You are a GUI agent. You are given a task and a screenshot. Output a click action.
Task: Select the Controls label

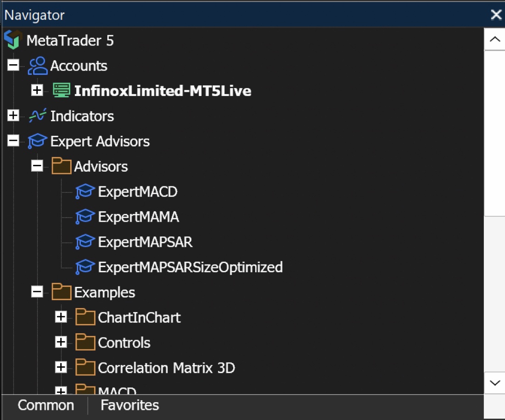tap(124, 343)
